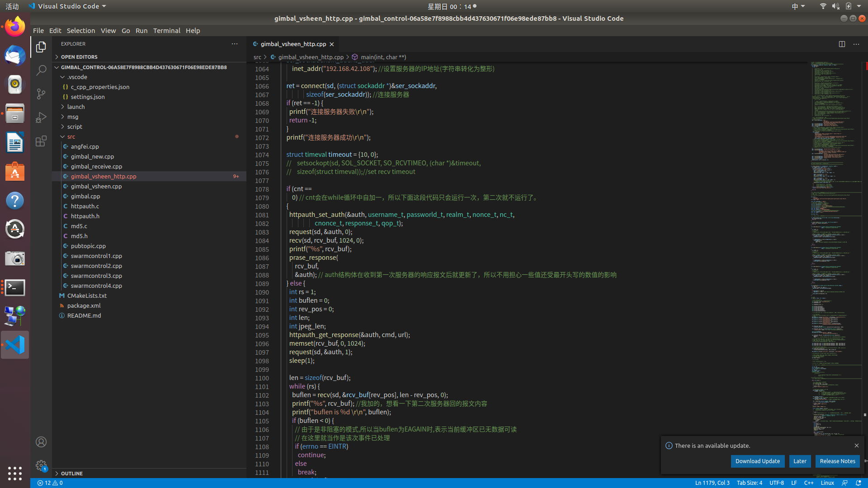This screenshot has height=488, width=868.
Task: Open the Run menu
Action: (142, 30)
